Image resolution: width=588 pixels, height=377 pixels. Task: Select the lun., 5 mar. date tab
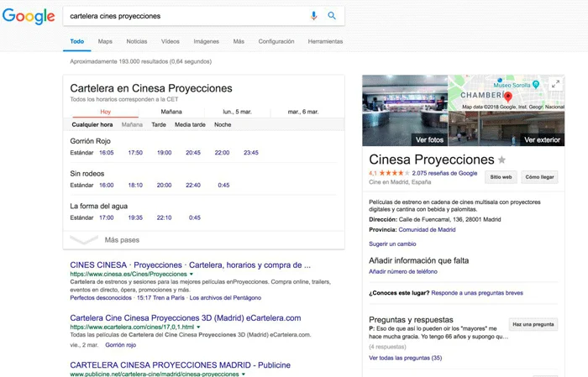click(x=237, y=112)
